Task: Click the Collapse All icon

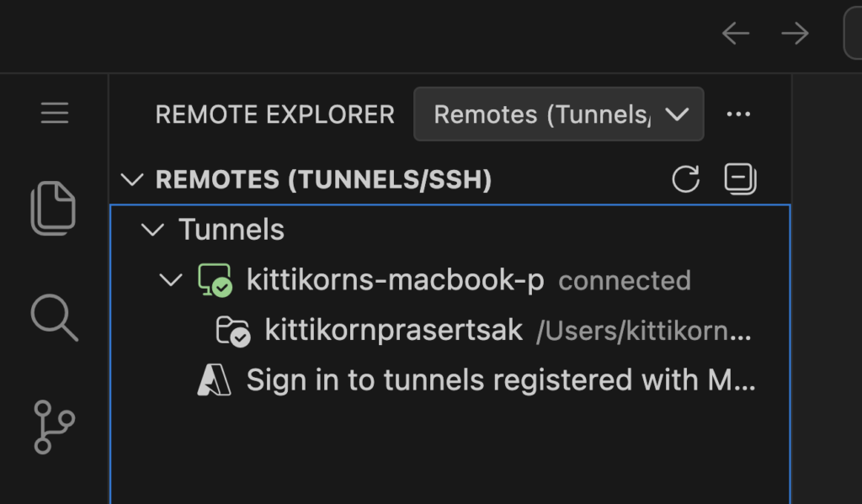Action: point(740,179)
